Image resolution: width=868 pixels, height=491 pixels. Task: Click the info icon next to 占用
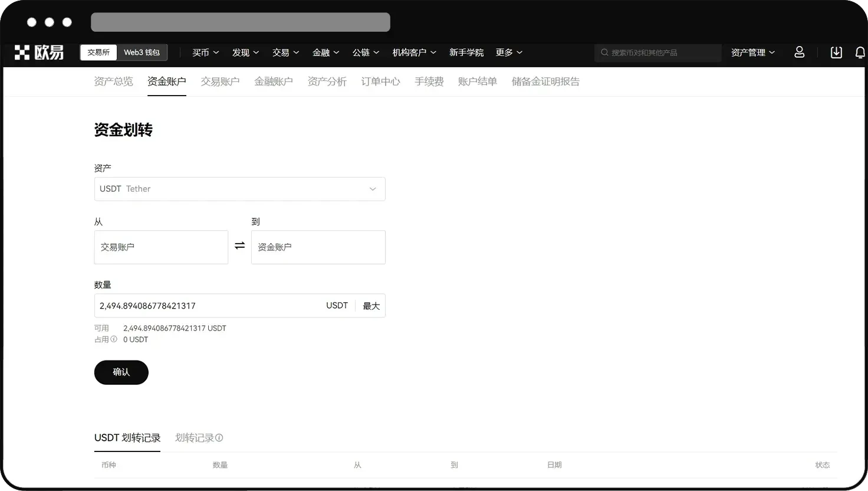point(113,339)
